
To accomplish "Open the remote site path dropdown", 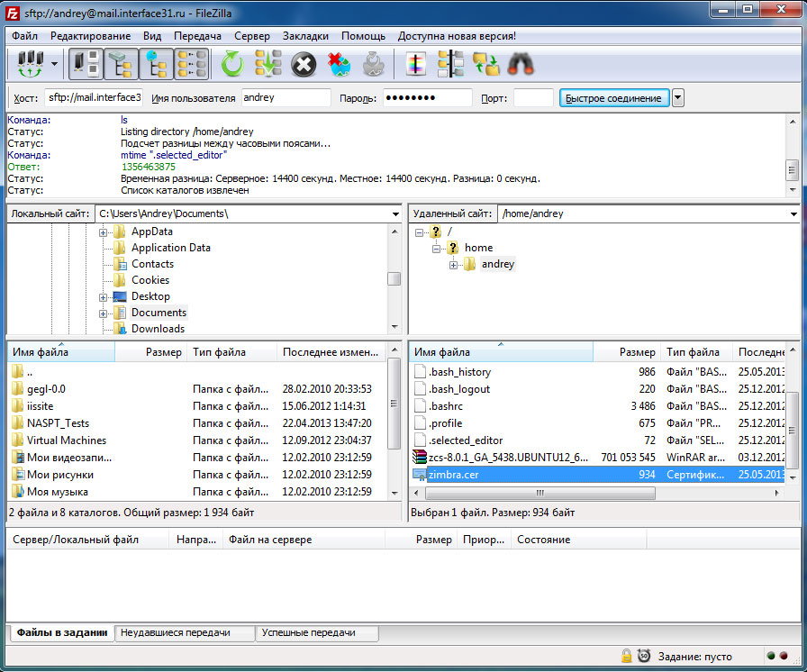I will pyautogui.click(x=793, y=214).
